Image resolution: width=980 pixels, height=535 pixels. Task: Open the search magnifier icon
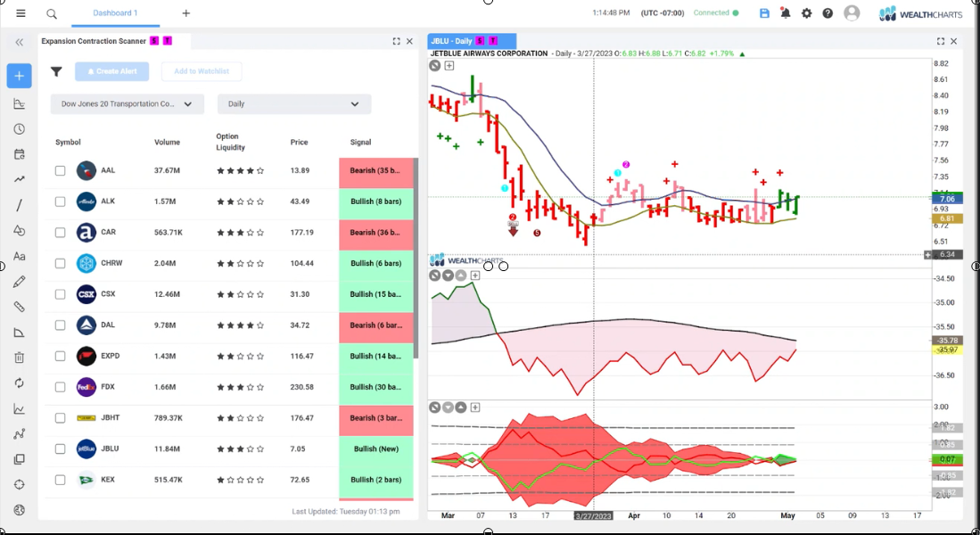click(x=52, y=13)
